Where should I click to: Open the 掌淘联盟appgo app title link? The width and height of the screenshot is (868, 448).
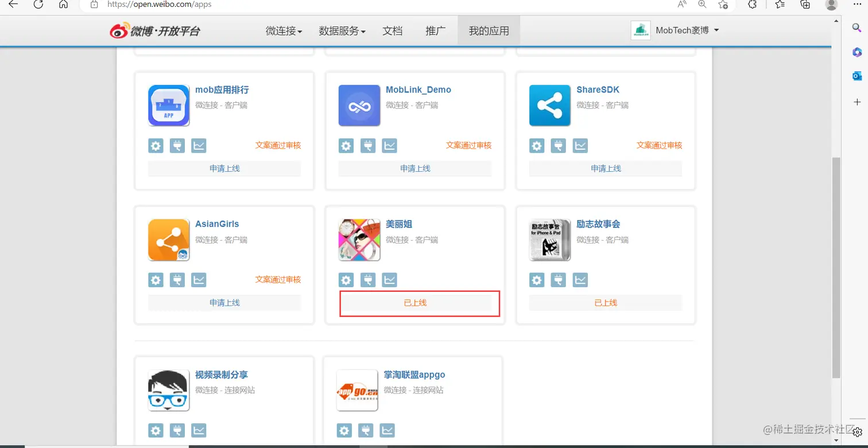click(414, 374)
